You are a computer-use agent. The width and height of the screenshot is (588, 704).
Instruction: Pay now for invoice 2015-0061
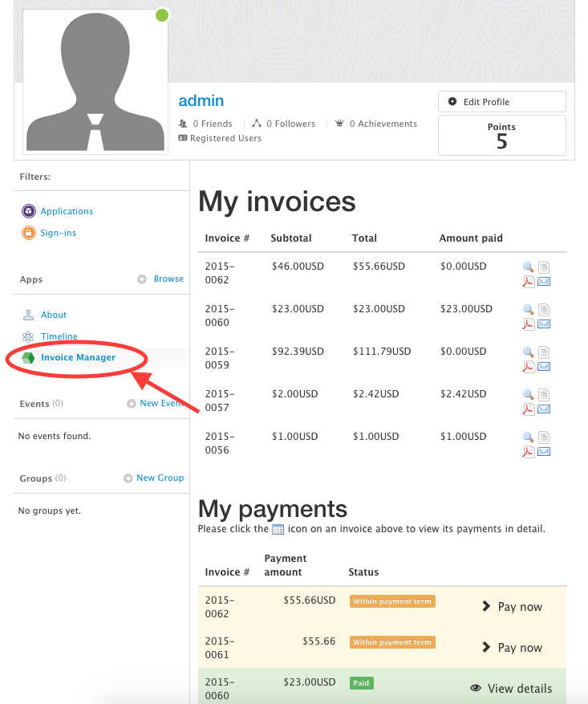click(513, 648)
